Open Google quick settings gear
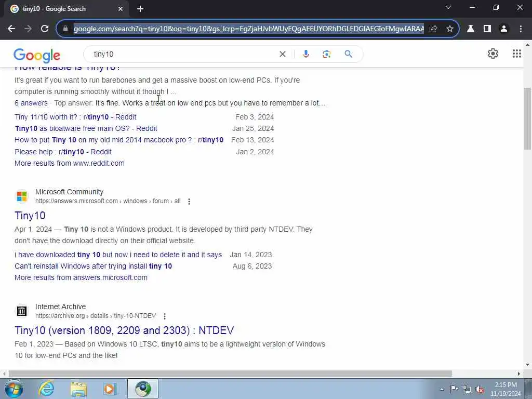The image size is (532, 399). point(493,54)
